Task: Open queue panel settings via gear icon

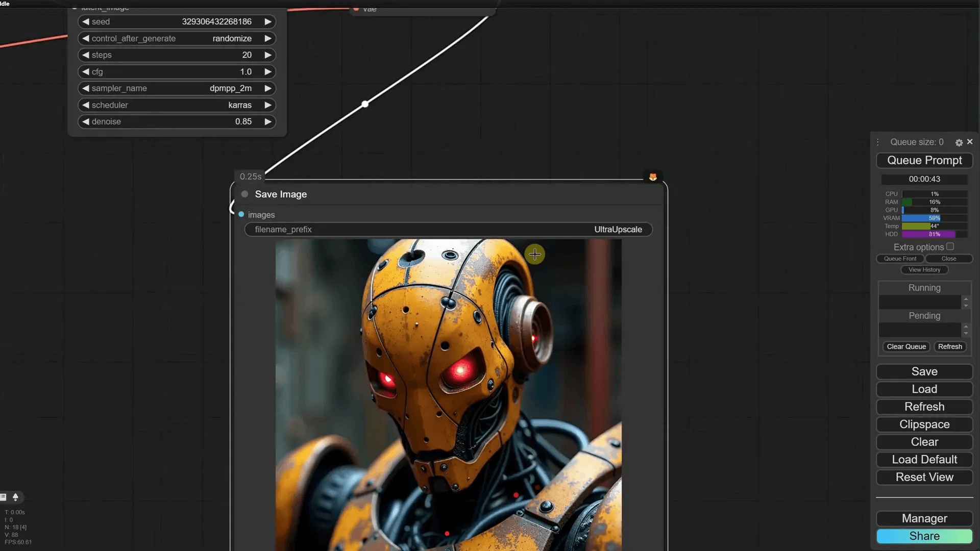Action: [x=959, y=142]
